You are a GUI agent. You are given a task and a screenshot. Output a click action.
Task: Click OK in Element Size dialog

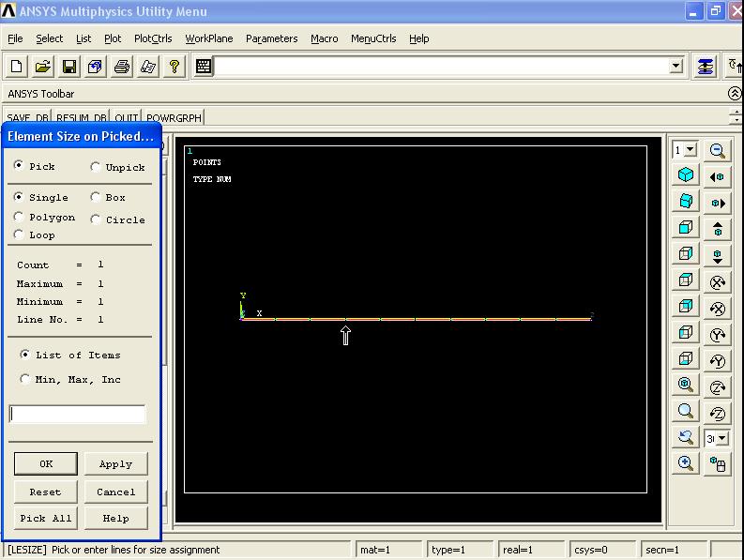(x=46, y=463)
